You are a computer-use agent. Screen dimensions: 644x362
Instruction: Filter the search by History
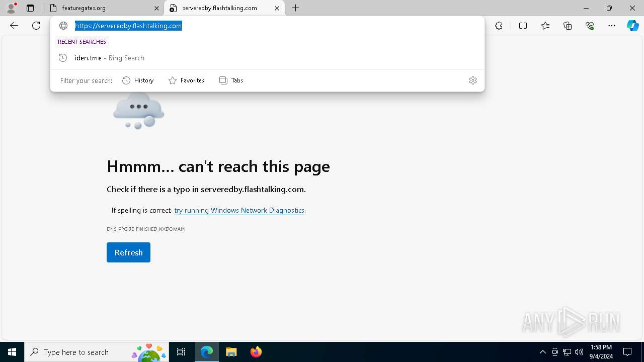[138, 80]
